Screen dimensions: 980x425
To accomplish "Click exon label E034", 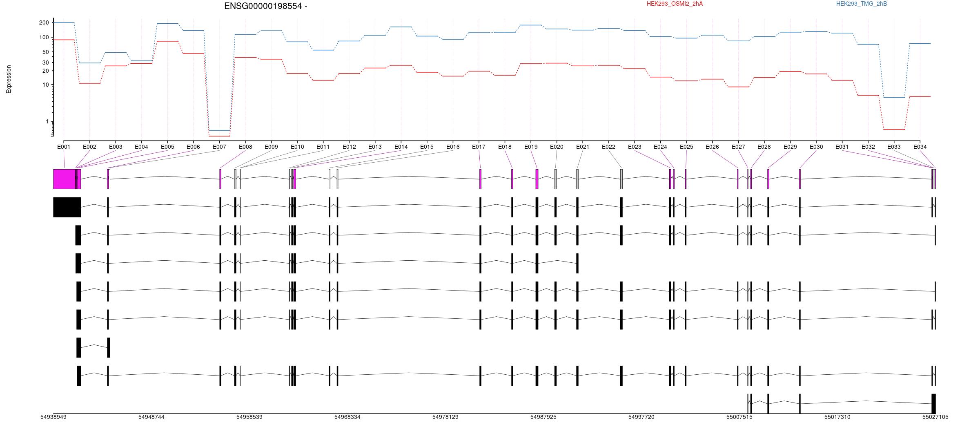I will pos(920,147).
